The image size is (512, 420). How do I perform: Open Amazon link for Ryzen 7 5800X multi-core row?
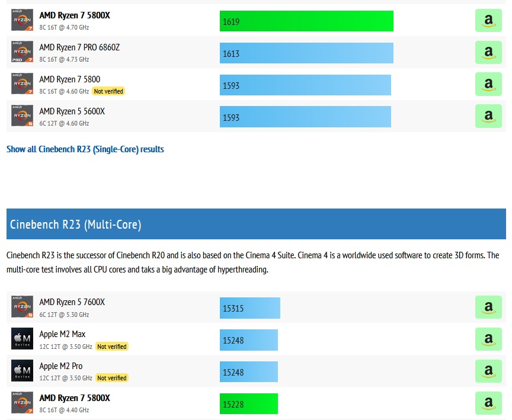tap(488, 403)
